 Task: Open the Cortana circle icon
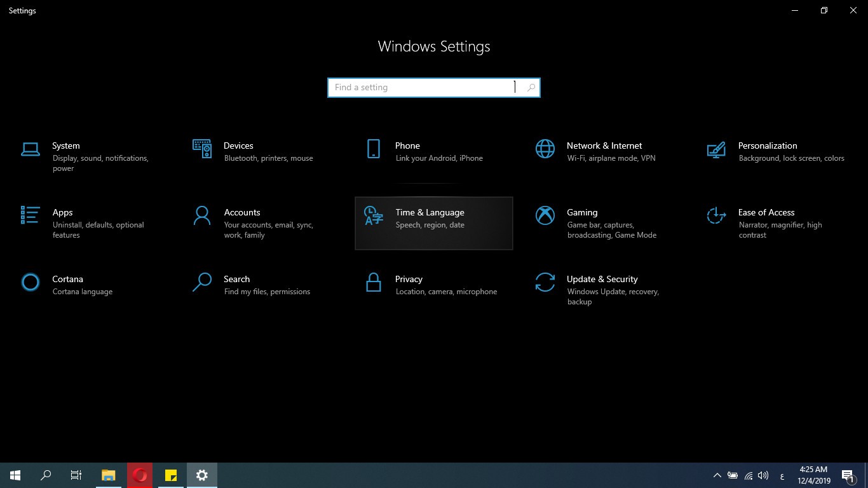pos(31,282)
